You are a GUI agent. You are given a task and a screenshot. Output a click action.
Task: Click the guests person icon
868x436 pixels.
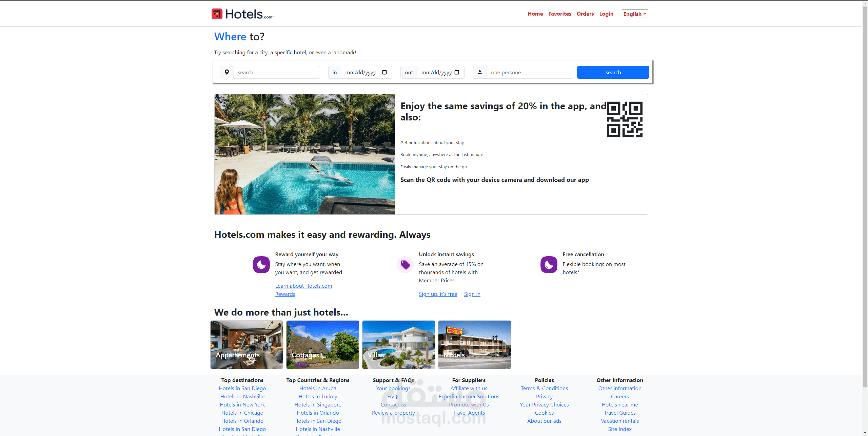point(479,72)
